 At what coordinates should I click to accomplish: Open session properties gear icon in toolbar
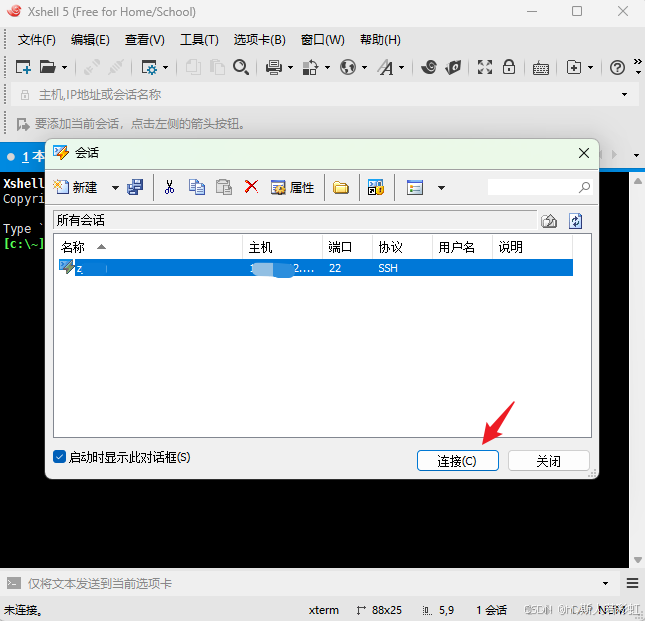149,67
